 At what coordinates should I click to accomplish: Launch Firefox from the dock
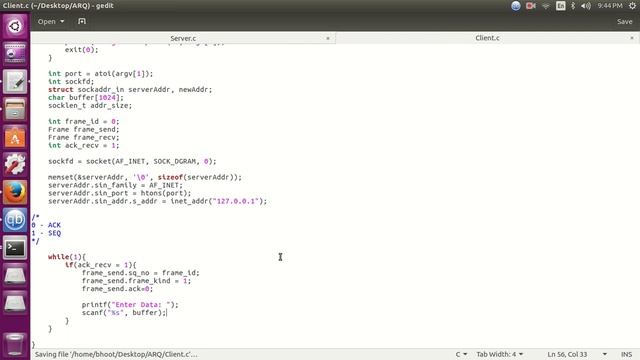15,192
